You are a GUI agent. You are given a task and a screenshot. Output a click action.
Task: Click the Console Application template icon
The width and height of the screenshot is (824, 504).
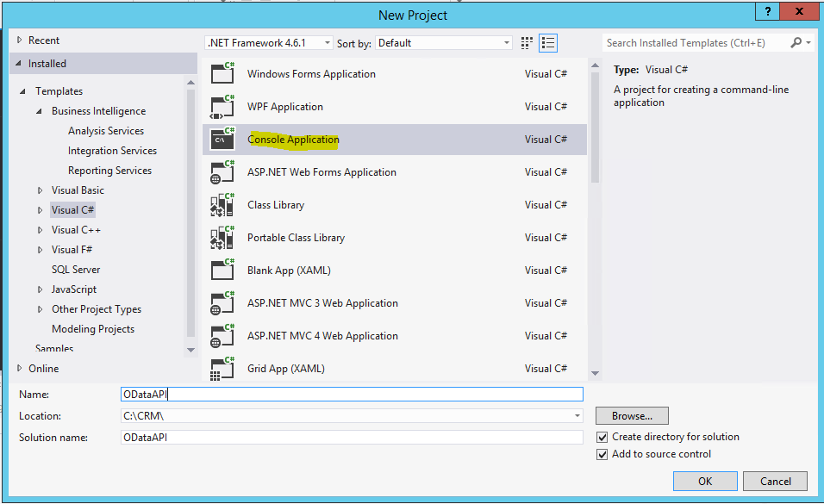click(x=222, y=139)
